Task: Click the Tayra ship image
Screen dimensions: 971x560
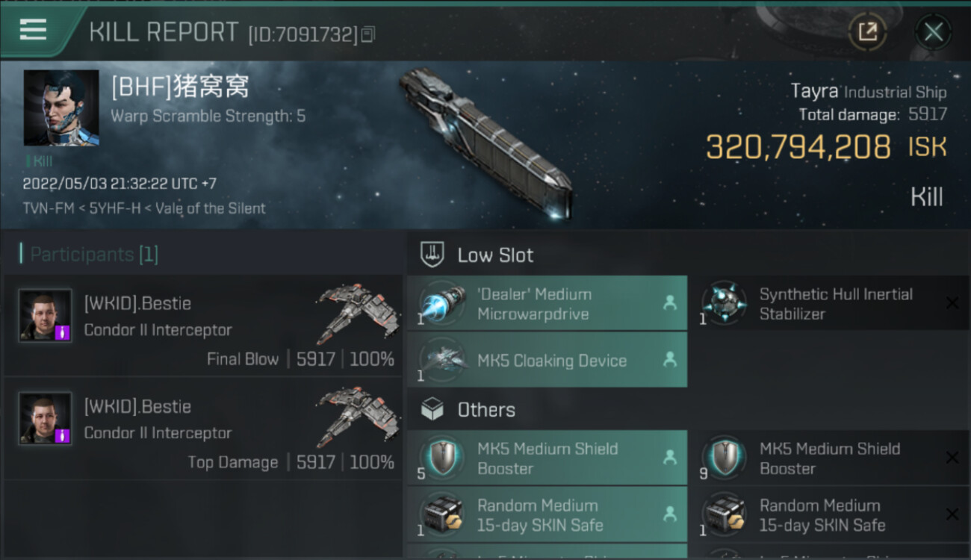Action: tap(485, 142)
